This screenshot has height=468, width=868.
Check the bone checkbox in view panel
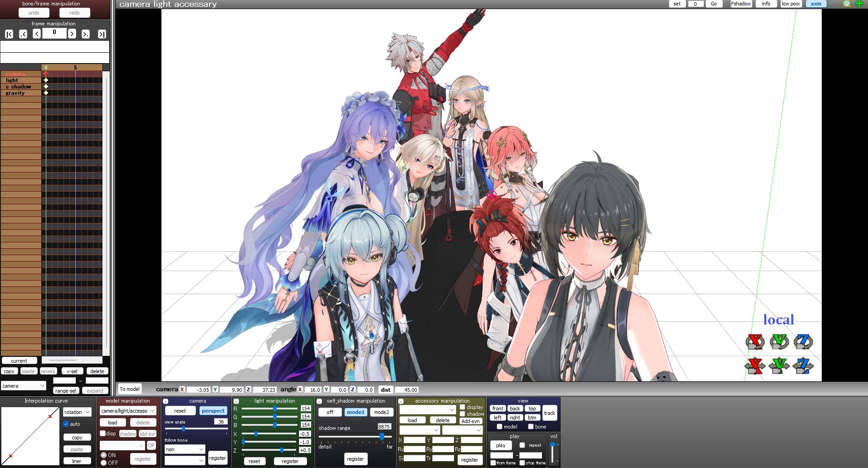point(531,426)
